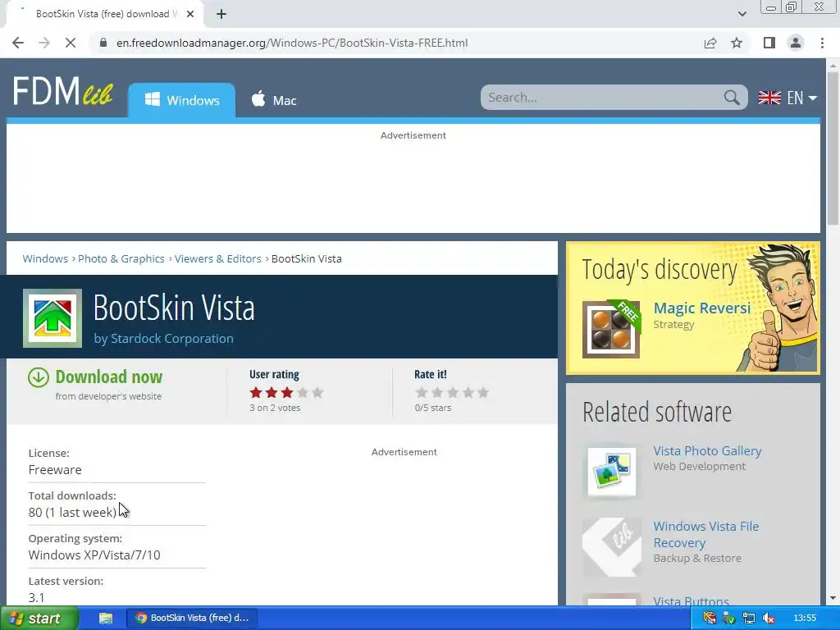
Task: Select the BootSkin Vista Chrome taskbar button
Action: [x=192, y=619]
